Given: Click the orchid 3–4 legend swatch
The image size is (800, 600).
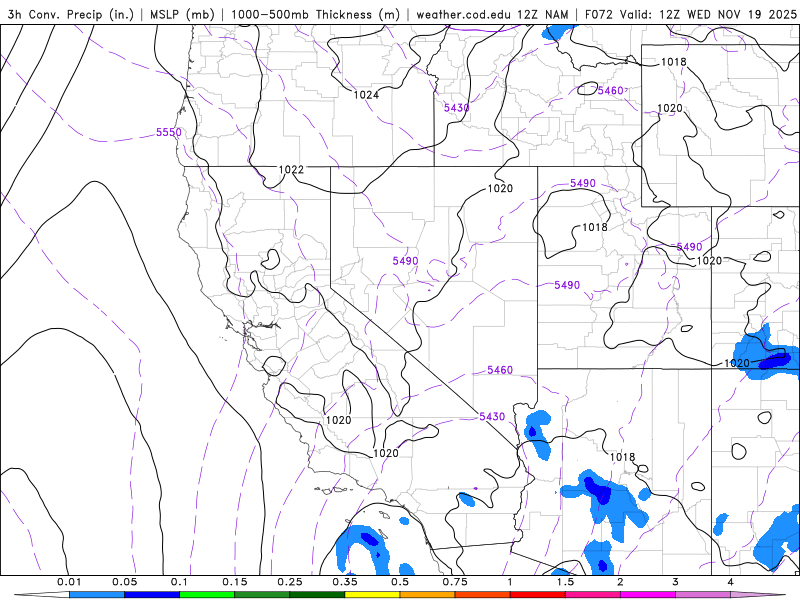Looking at the screenshot, I should coord(703,595).
